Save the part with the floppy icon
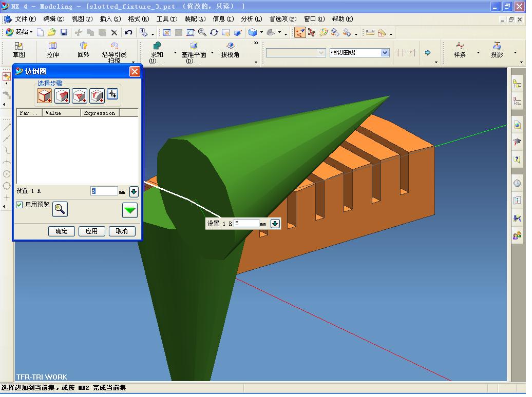This screenshot has width=532, height=397. pyautogui.click(x=64, y=32)
